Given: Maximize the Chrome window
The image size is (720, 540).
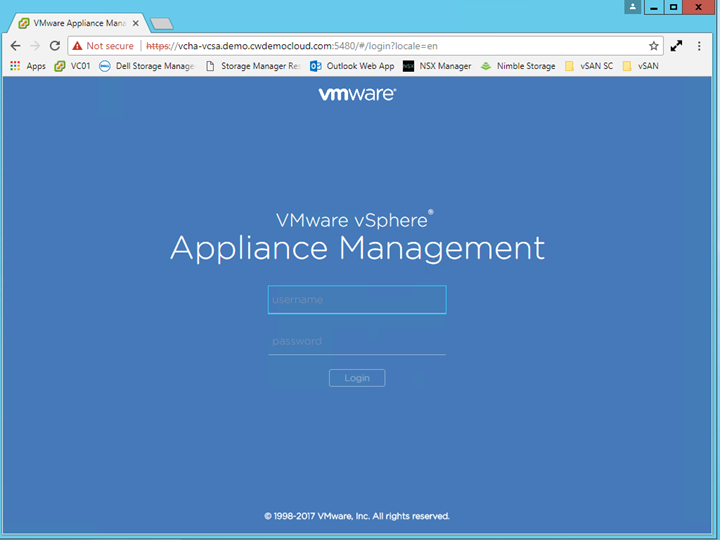Looking at the screenshot, I should (x=674, y=7).
